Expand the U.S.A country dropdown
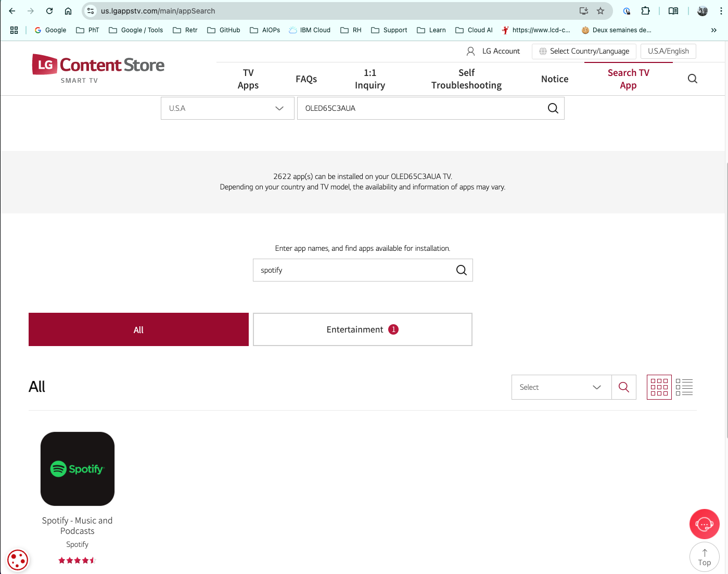Viewport: 728px width, 574px height. 227,108
